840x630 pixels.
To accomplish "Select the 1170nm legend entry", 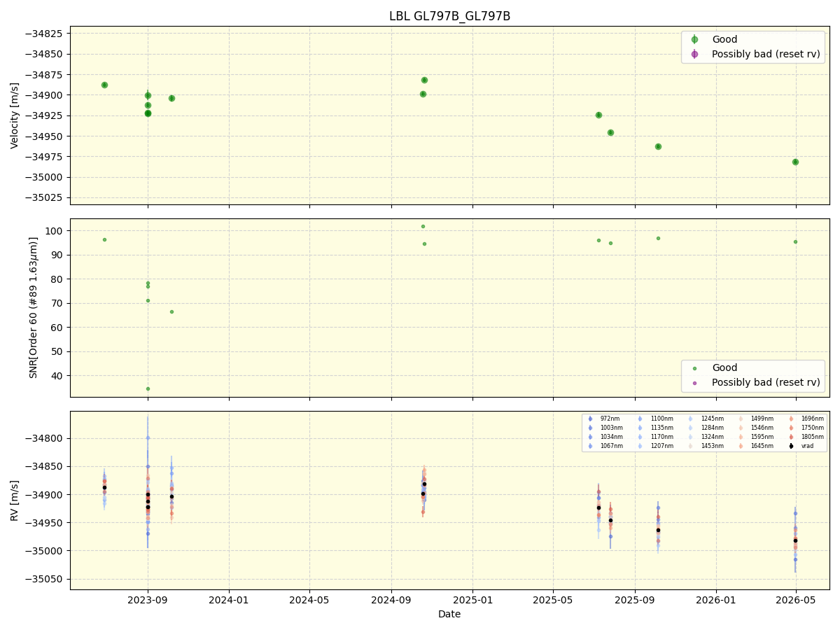I will (x=655, y=437).
